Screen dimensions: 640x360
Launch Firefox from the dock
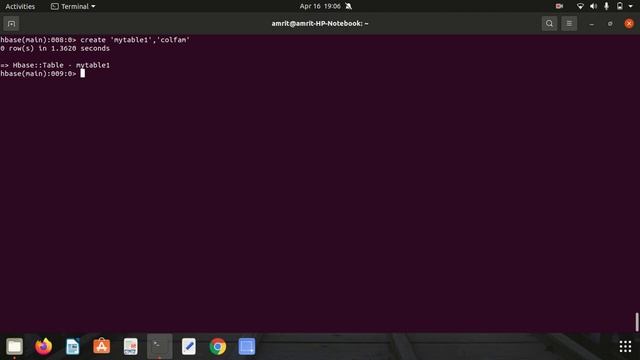click(x=43, y=347)
